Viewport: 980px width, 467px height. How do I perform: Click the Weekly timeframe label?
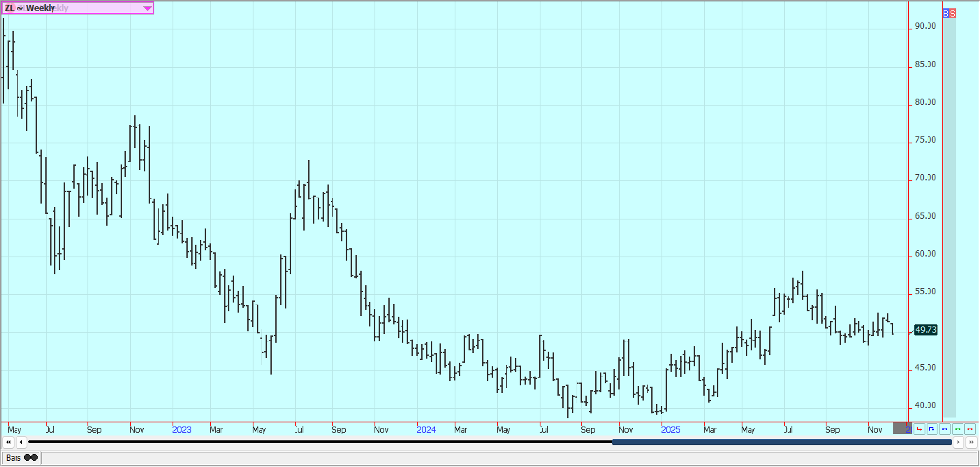tap(39, 8)
